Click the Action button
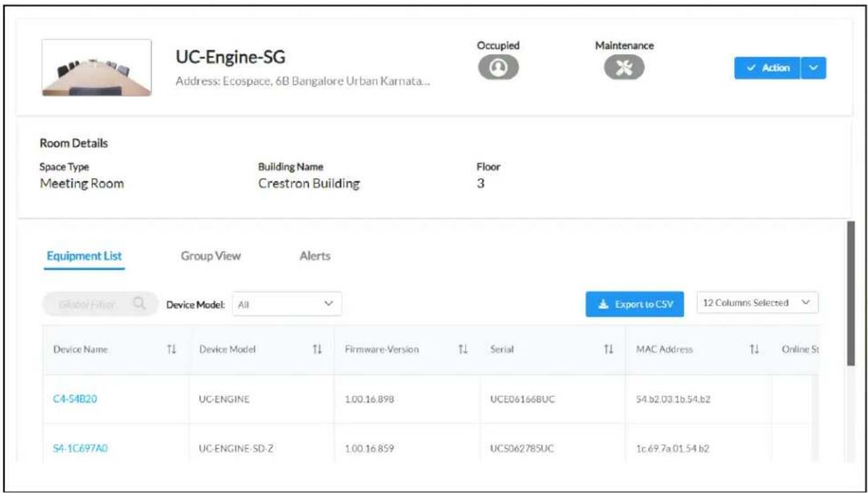This screenshot has width=868, height=493. (x=768, y=68)
